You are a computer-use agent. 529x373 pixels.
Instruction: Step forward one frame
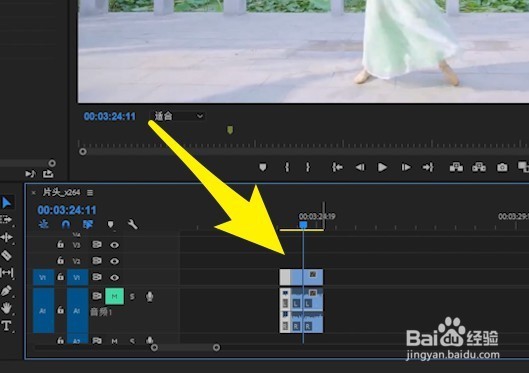click(x=406, y=167)
